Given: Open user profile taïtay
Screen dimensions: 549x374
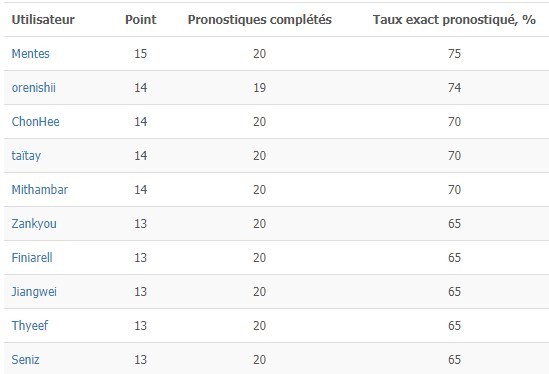Looking at the screenshot, I should tap(26, 155).
